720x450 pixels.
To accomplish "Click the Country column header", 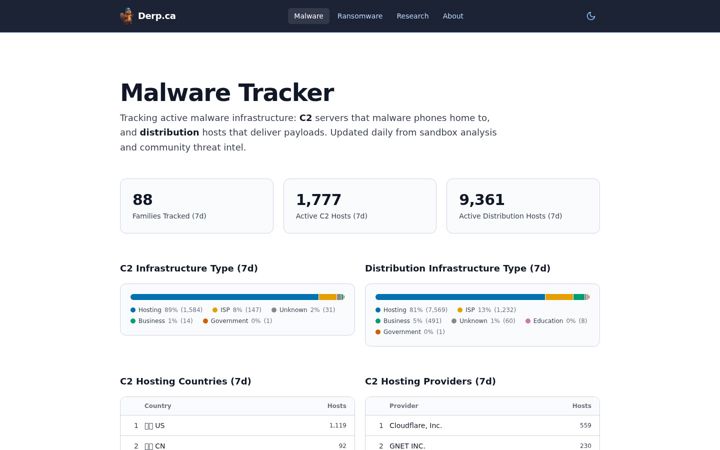I will coord(158,406).
